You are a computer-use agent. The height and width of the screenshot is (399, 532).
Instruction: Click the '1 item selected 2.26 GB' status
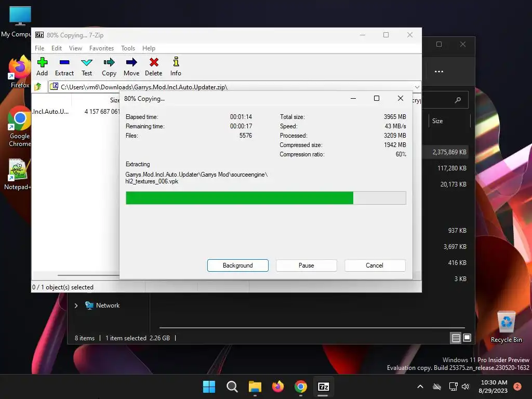[x=137, y=338]
